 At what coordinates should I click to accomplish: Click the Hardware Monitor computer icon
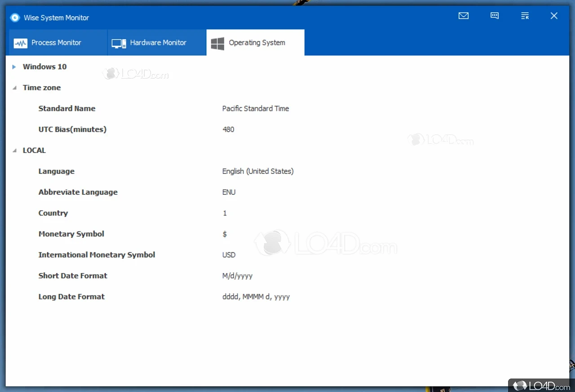point(119,43)
